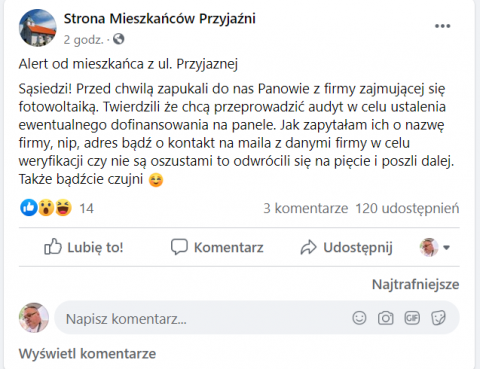Share the post via Udostępnij
The image size is (480, 369).
(346, 247)
